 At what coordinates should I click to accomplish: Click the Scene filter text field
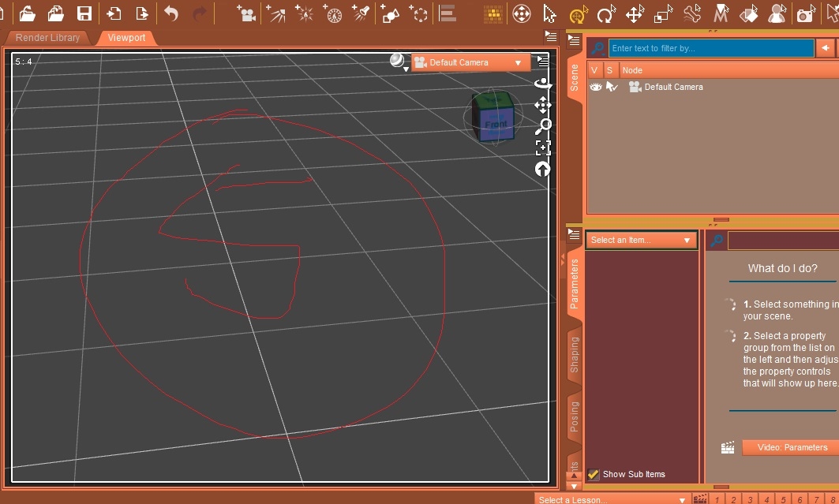[710, 48]
